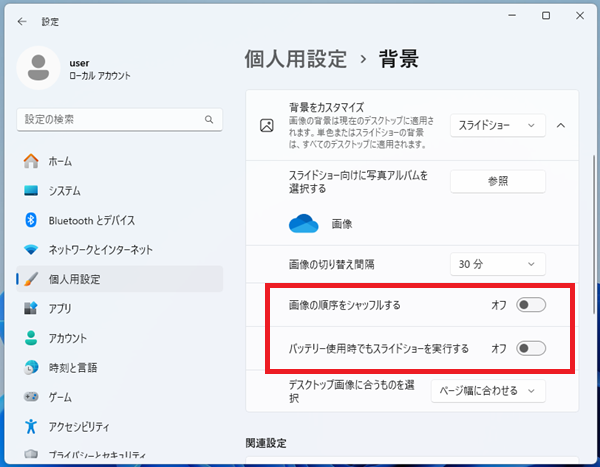
Task: Click the Accounts person icon
Action: point(31,338)
